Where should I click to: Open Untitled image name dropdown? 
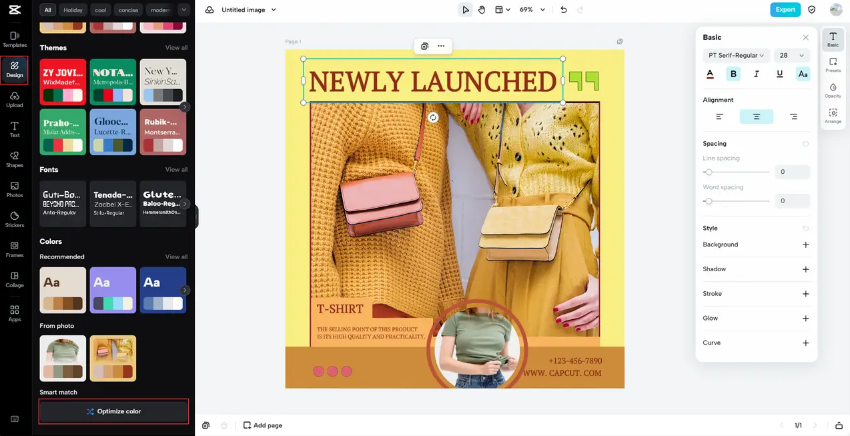[x=249, y=10]
